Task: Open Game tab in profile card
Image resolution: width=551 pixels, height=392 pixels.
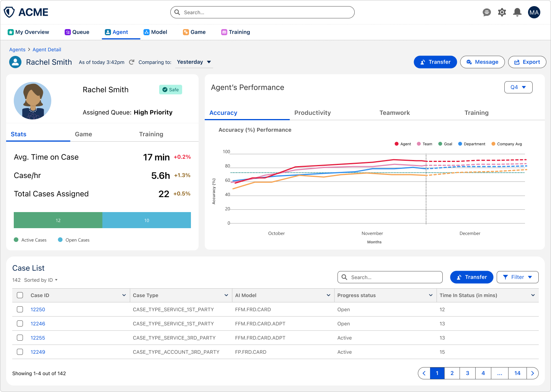Action: (x=83, y=134)
